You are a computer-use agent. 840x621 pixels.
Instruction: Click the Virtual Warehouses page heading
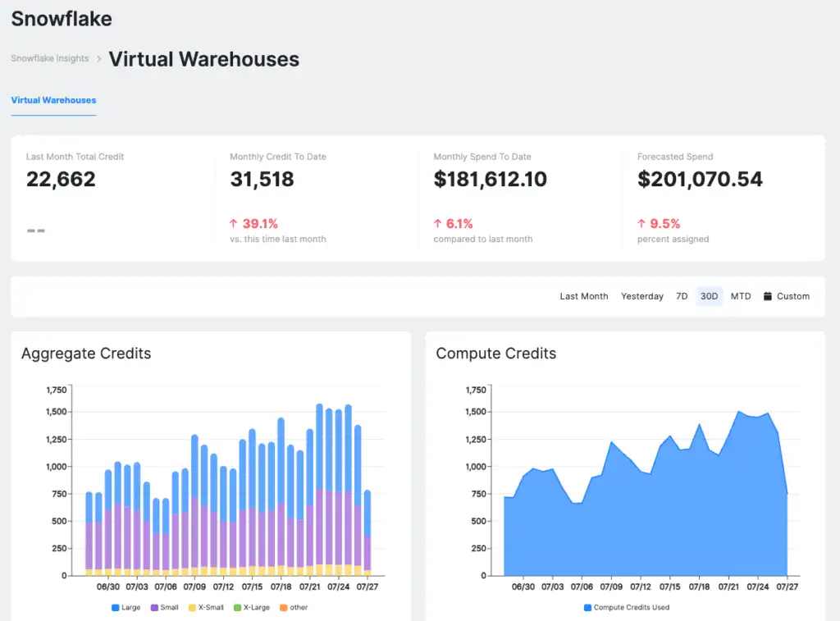point(204,59)
